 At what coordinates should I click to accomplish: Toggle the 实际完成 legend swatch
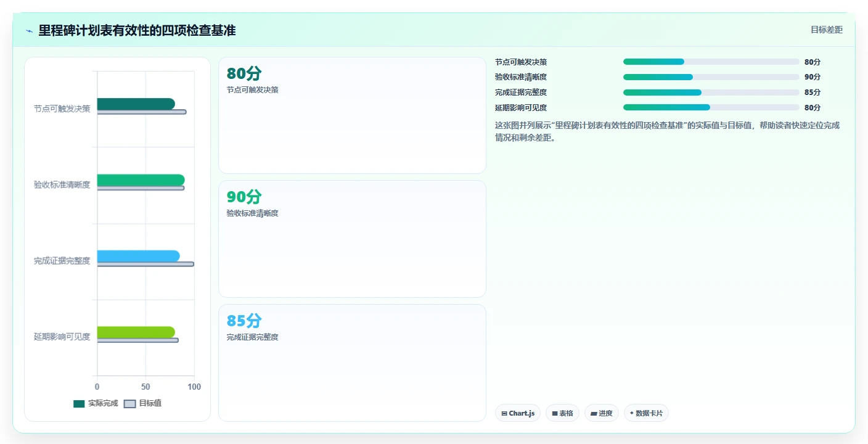pos(79,404)
